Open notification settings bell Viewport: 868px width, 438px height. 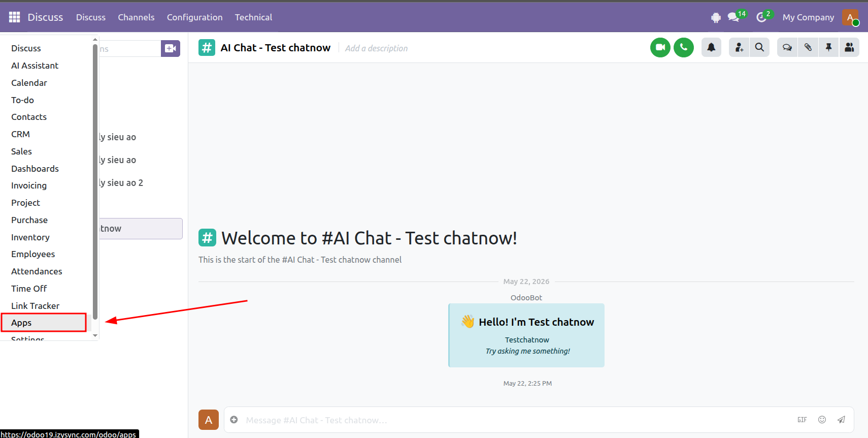(x=711, y=48)
